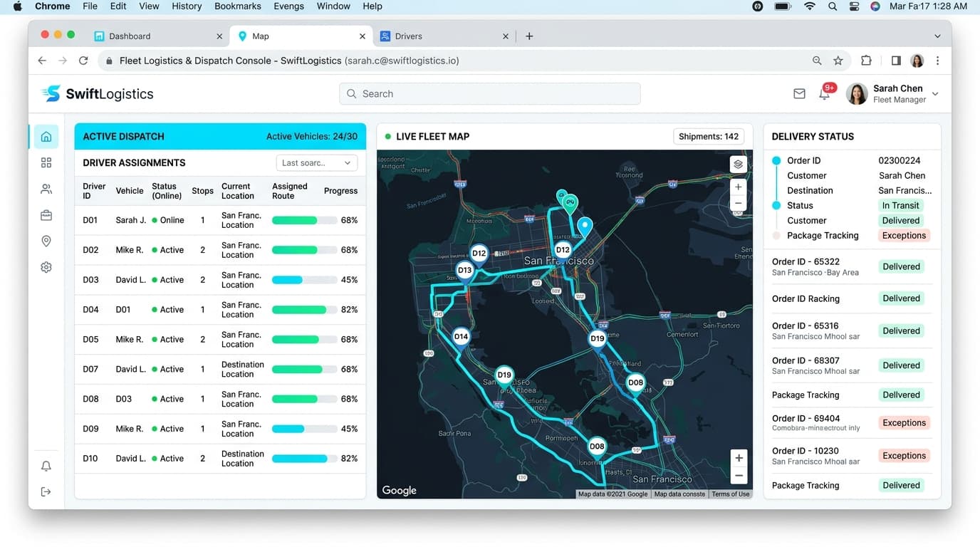Zoom in with bottom map plus button
Viewport: 980px width, 547px height.
(739, 458)
